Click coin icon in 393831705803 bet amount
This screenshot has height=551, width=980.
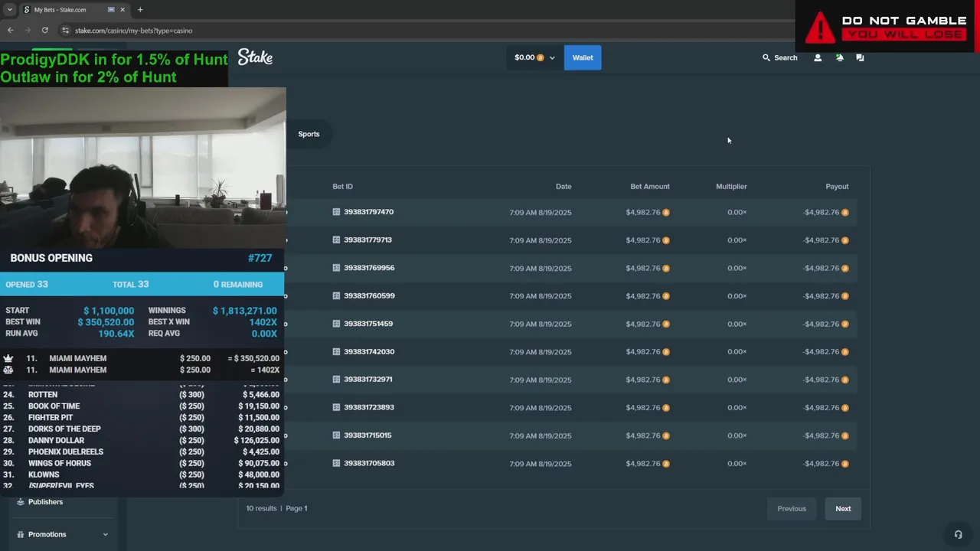click(x=666, y=464)
